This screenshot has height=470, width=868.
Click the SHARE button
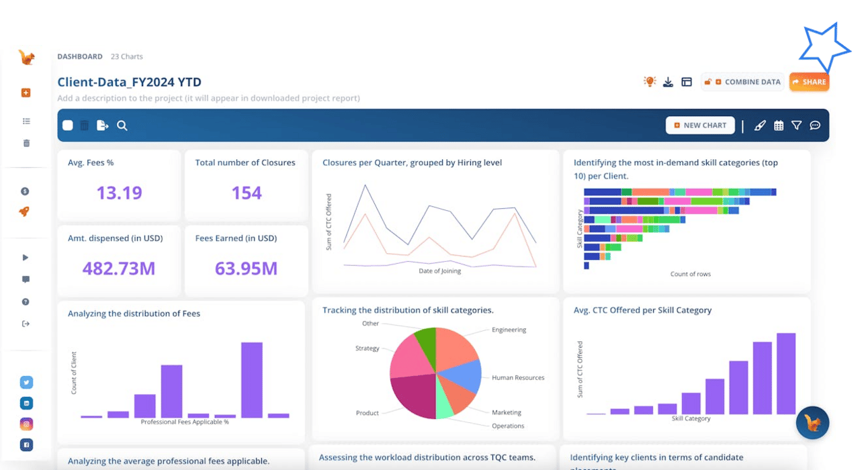pos(809,82)
